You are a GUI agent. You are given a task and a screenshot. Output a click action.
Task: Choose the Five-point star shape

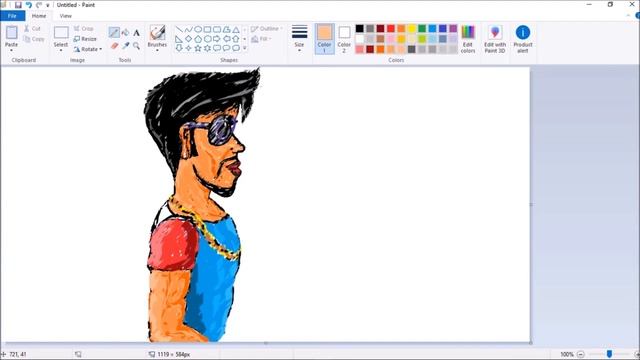point(198,48)
